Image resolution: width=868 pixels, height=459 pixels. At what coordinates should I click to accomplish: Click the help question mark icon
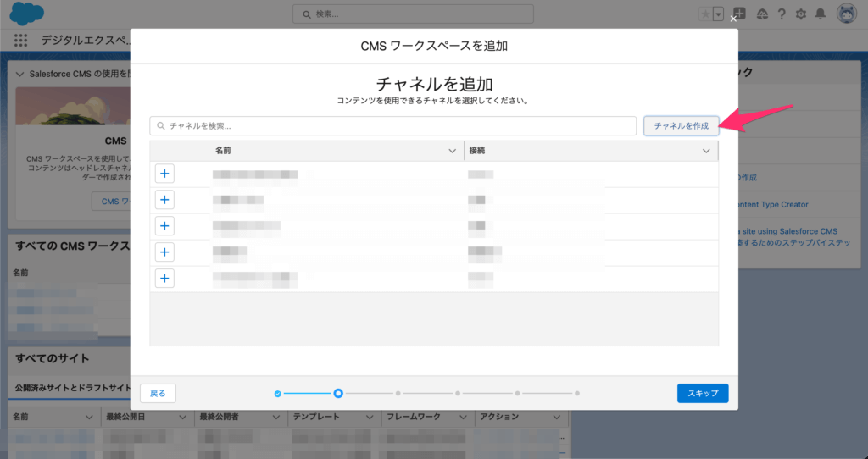coord(781,14)
